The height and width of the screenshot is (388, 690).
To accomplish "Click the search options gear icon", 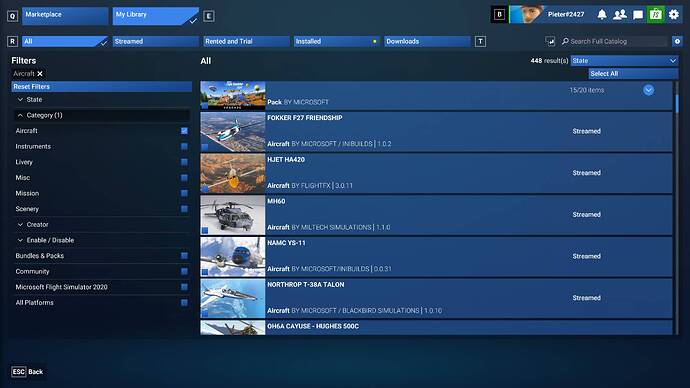I will tap(677, 41).
